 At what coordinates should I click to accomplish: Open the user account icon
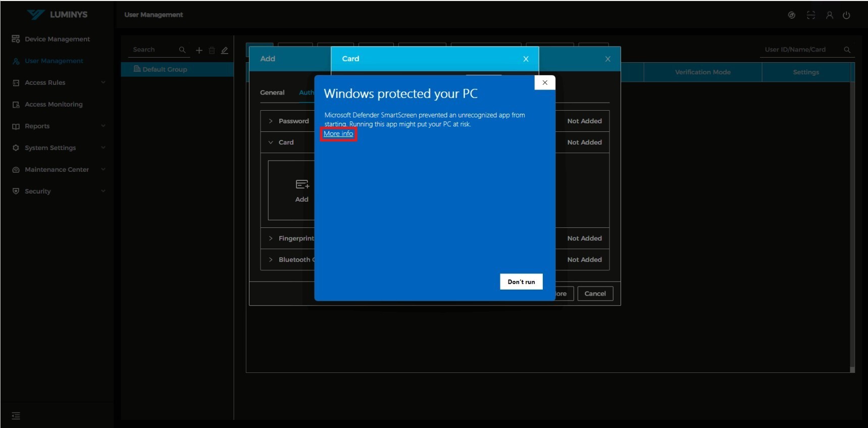[829, 15]
